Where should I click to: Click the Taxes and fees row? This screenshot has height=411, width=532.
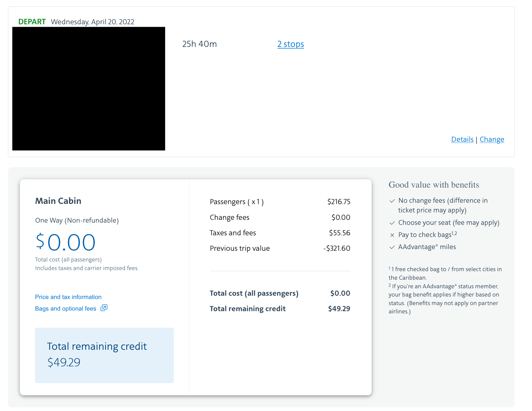[x=233, y=233]
